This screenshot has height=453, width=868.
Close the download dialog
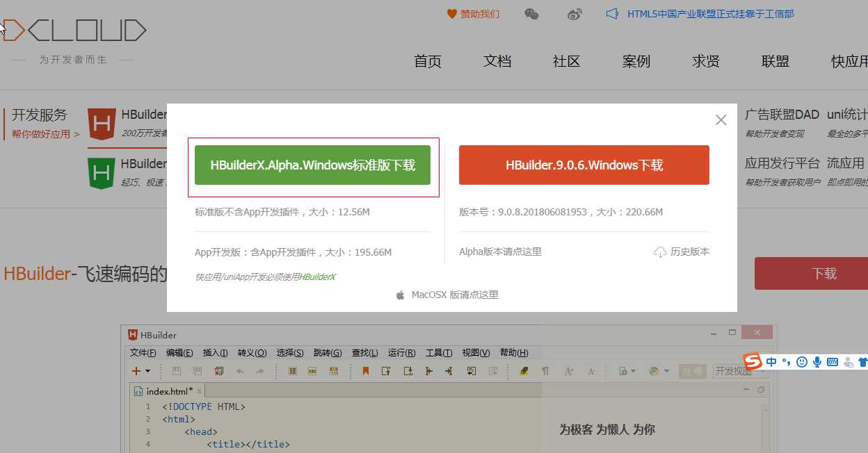[x=721, y=120]
